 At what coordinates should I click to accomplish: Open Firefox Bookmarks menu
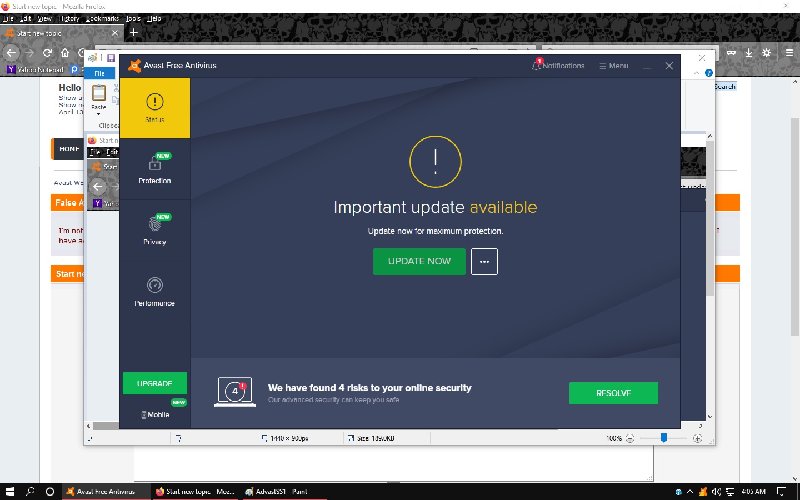pos(102,18)
